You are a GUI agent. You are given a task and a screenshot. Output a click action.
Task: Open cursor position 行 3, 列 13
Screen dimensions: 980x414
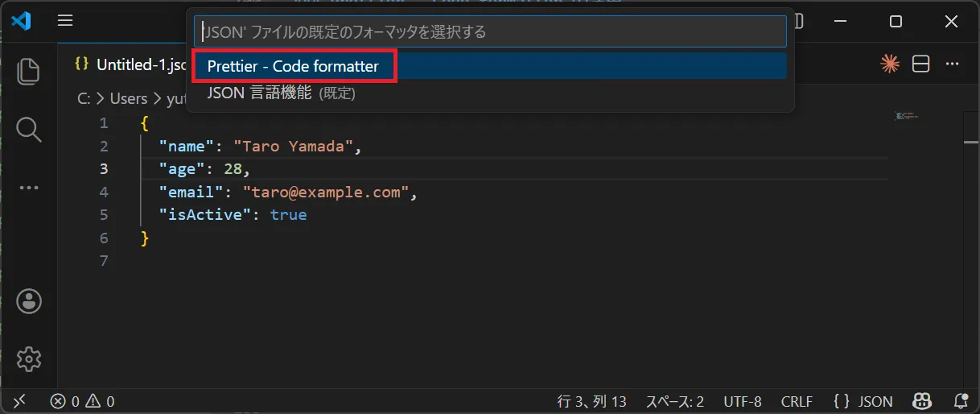(x=592, y=401)
